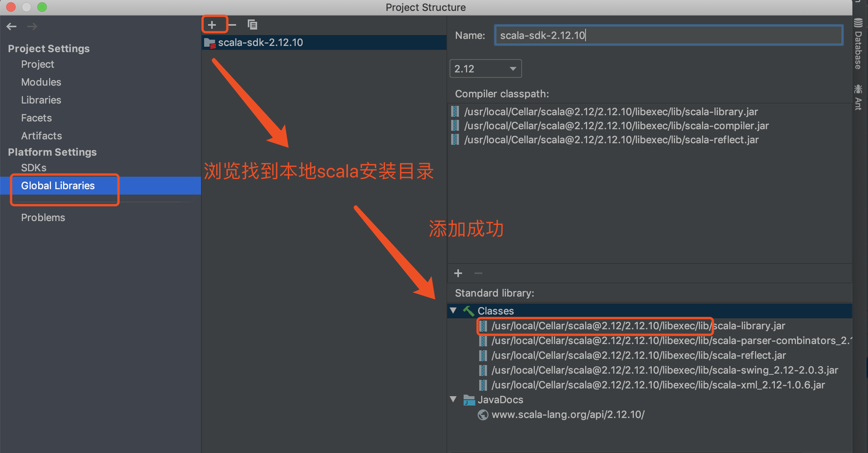Open the SDKs settings page
Image resolution: width=868 pixels, height=453 pixels.
(x=34, y=168)
